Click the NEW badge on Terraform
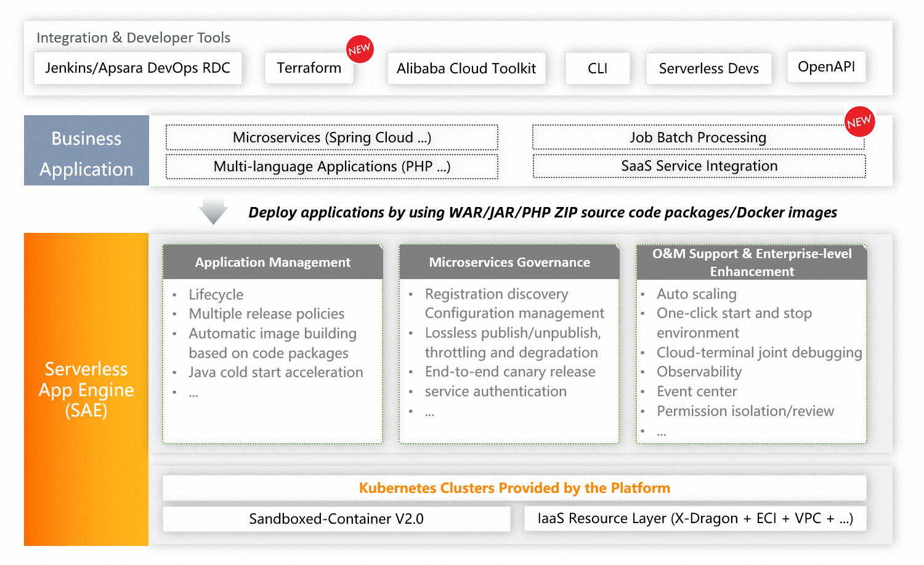The image size is (924, 565). (x=360, y=49)
